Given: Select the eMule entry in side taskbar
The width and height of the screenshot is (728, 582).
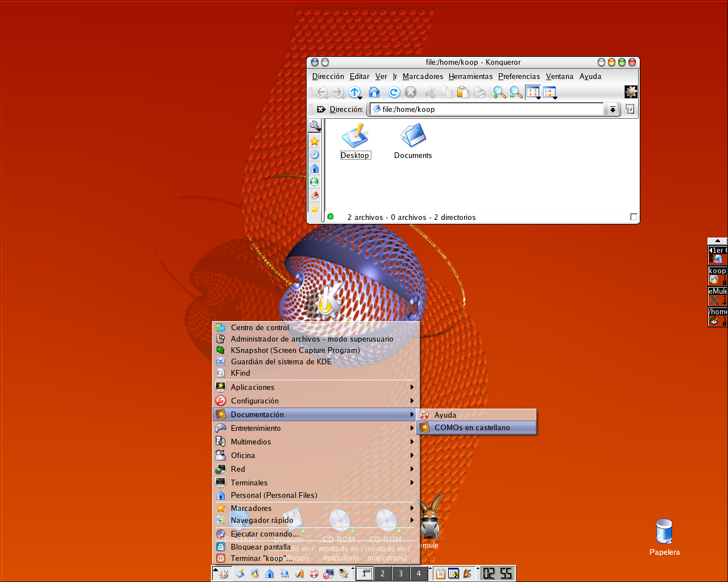Looking at the screenshot, I should (x=718, y=296).
